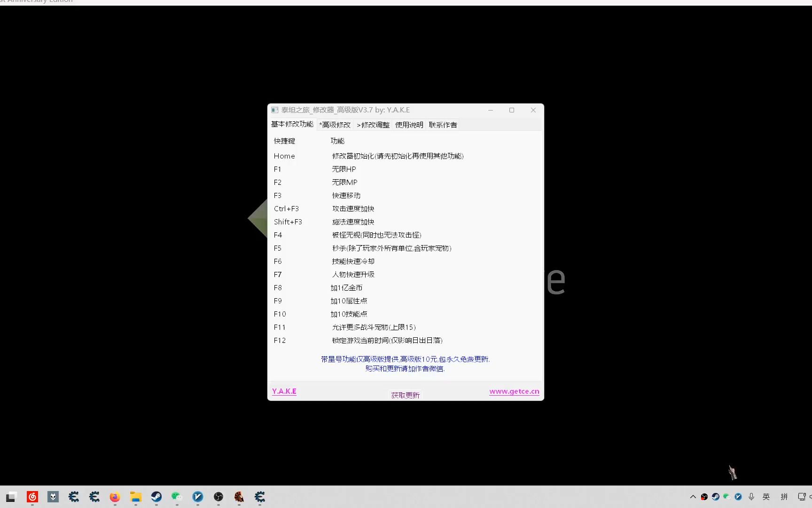Click the 秒杀 function description

[392, 248]
